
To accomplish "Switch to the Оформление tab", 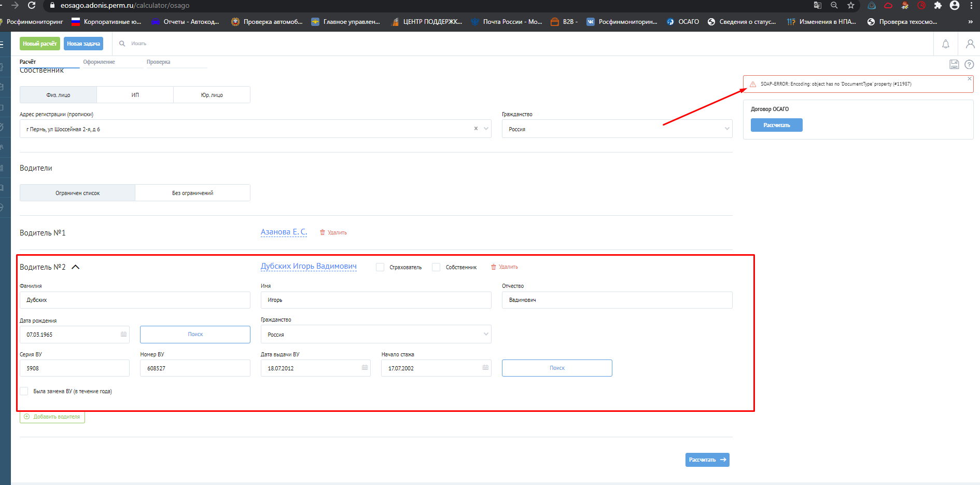I will [99, 62].
